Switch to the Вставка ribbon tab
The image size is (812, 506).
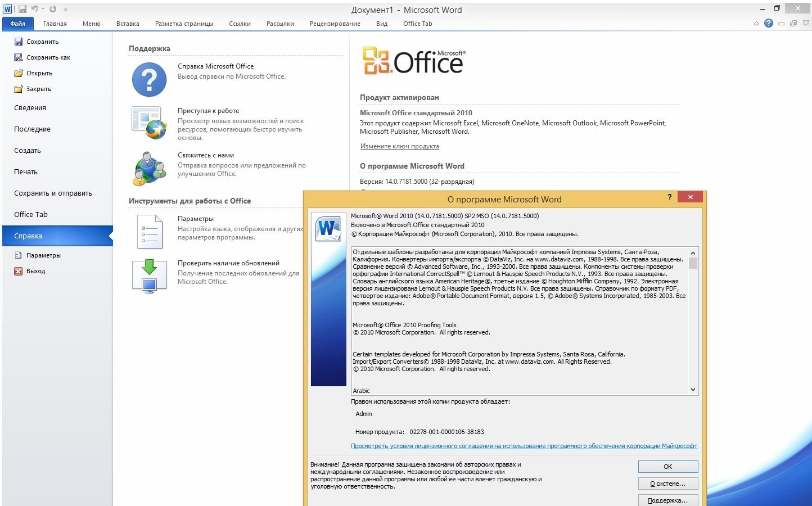point(128,24)
